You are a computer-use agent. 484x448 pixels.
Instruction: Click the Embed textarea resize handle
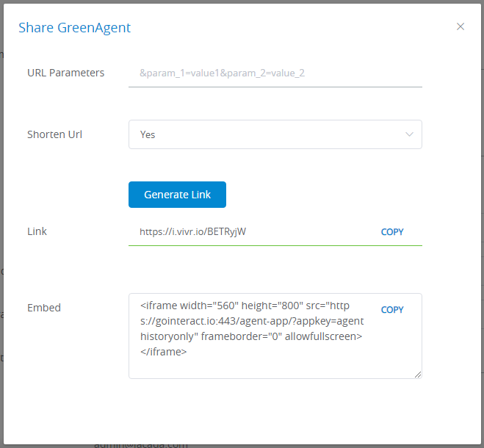coord(418,375)
